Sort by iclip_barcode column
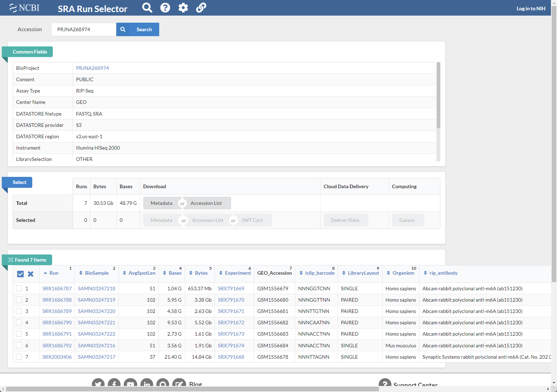 (317, 273)
